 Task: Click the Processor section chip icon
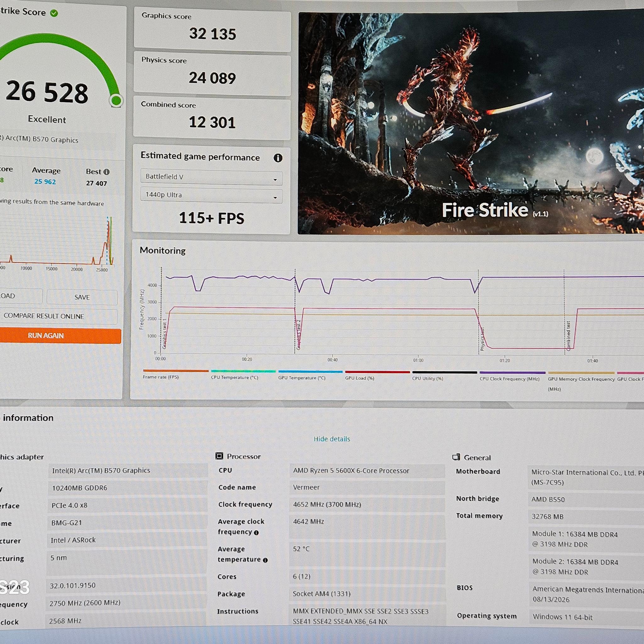[x=219, y=456]
